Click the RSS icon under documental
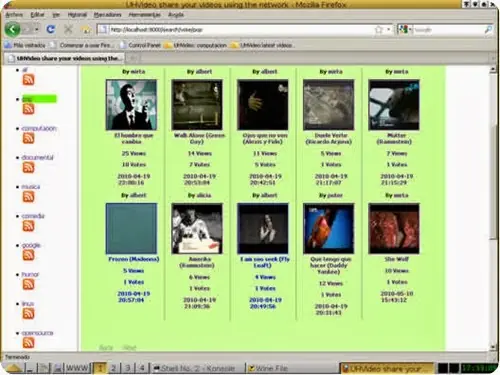 coord(28,167)
